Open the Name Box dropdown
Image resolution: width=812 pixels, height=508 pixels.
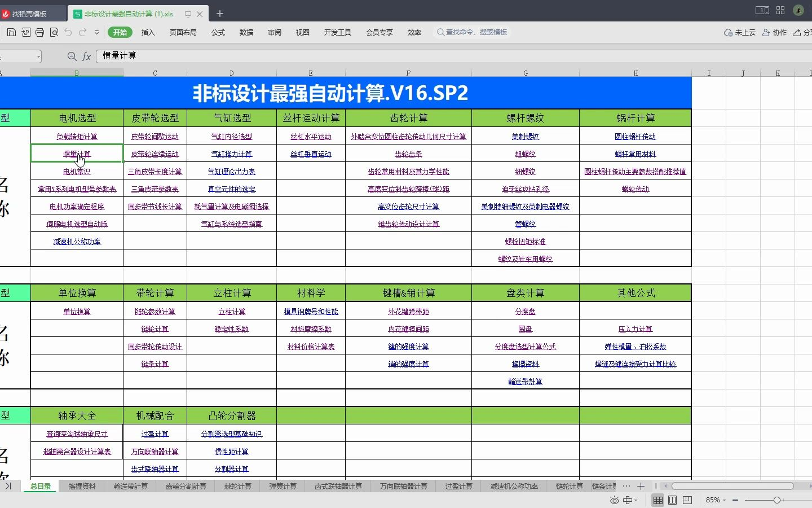pyautogui.click(x=37, y=56)
